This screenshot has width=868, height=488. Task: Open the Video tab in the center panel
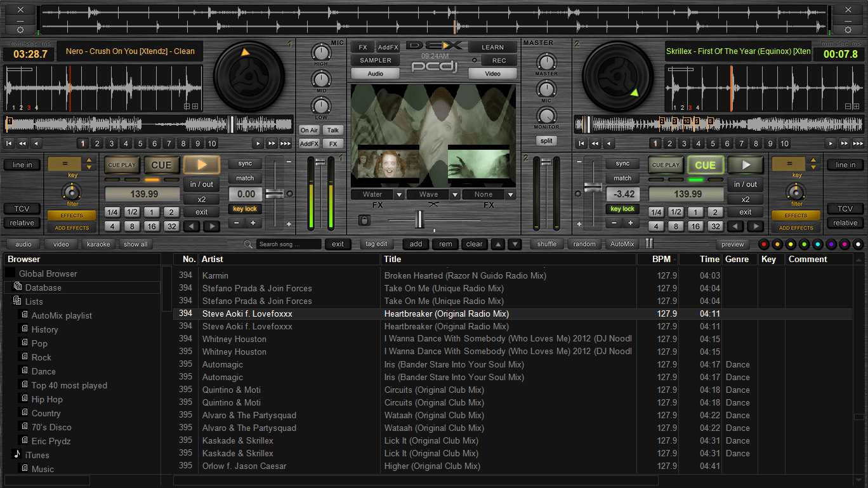493,73
